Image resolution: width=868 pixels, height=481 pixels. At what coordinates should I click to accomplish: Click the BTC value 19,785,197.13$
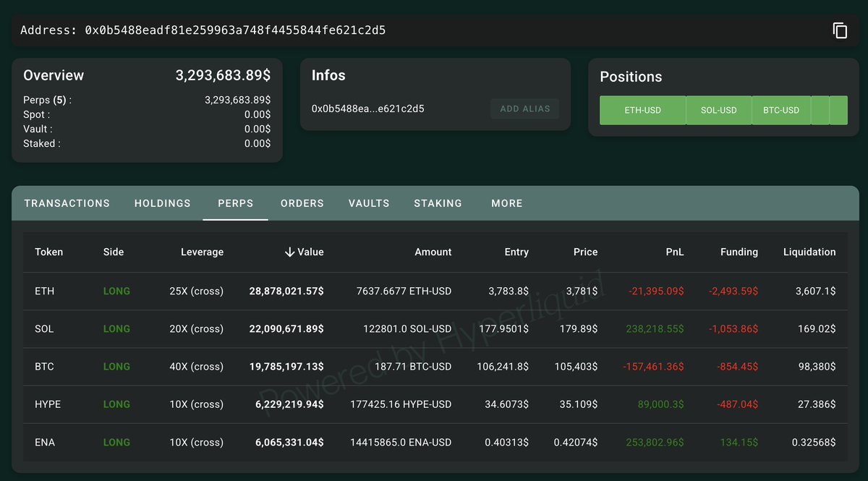[286, 366]
